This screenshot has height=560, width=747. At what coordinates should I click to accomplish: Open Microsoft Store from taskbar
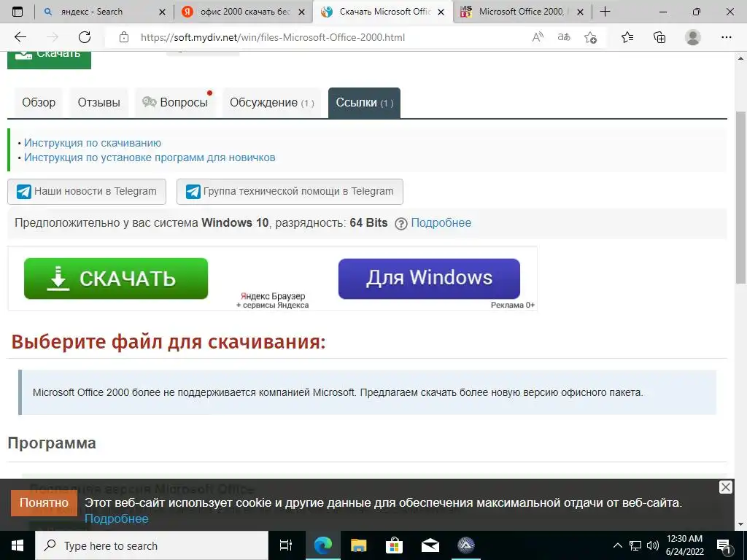point(394,545)
